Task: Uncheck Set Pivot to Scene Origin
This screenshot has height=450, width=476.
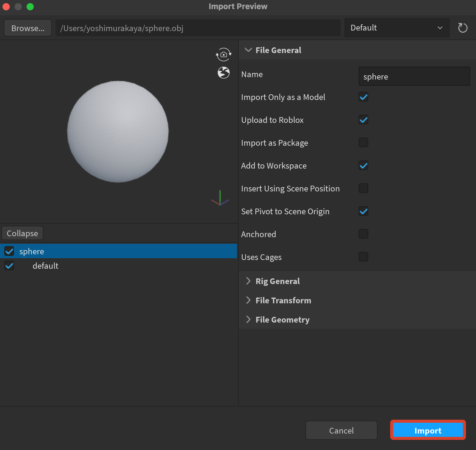Action: (x=363, y=211)
